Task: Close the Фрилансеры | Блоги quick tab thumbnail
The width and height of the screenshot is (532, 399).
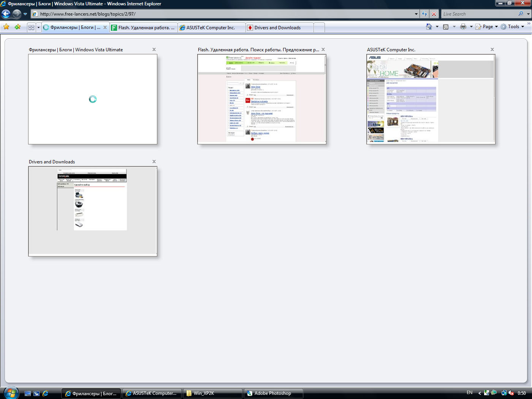Action: point(154,49)
